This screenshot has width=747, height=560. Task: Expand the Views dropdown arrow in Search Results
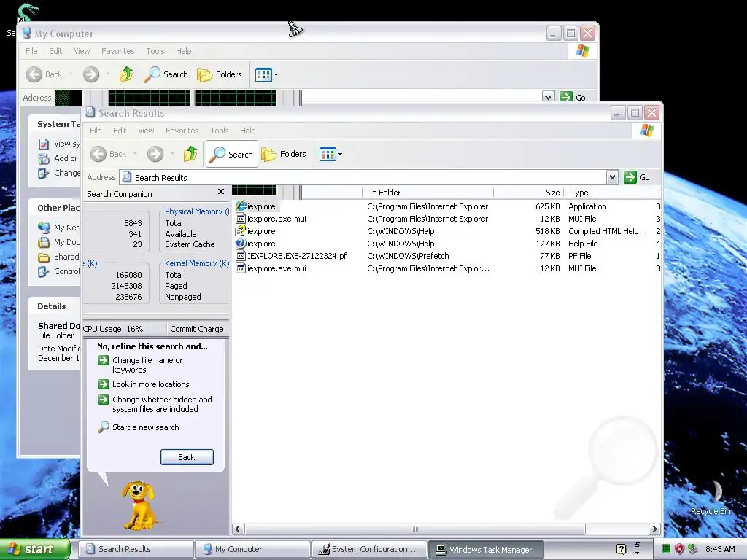pyautogui.click(x=340, y=155)
